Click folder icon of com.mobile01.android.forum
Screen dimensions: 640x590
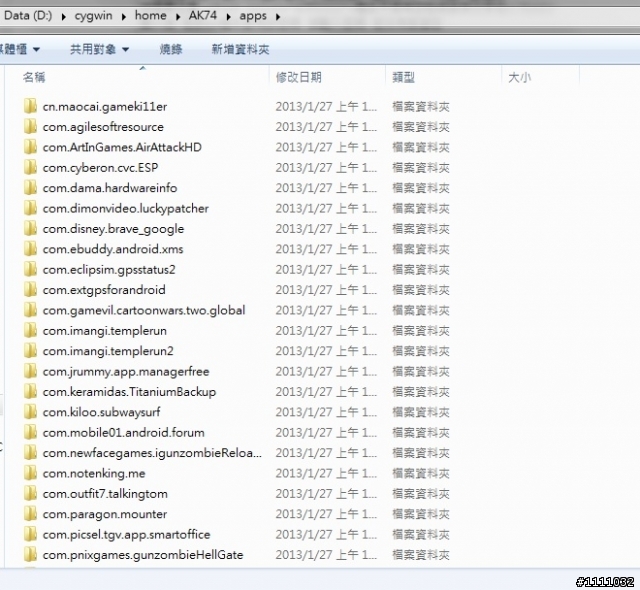point(31,433)
